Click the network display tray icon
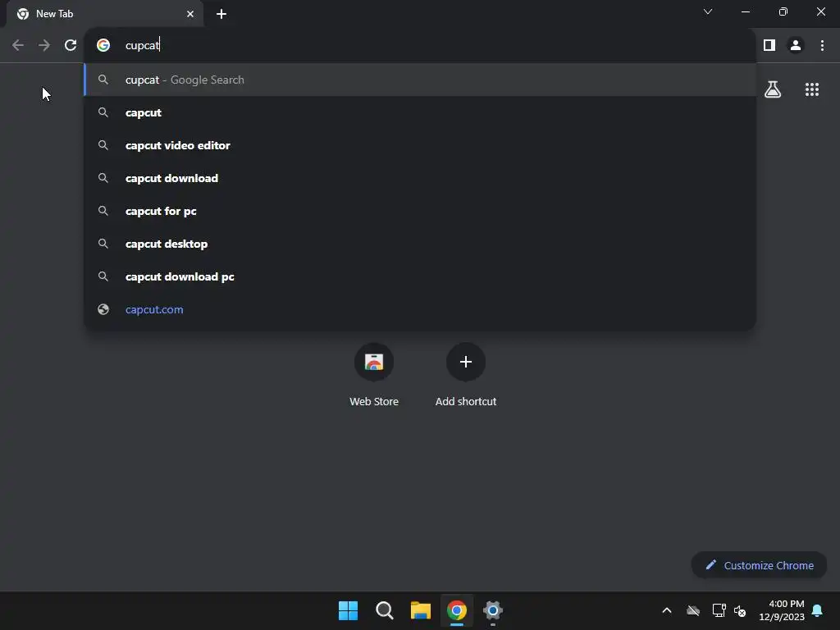Viewport: 840px width, 630px height. (x=719, y=610)
